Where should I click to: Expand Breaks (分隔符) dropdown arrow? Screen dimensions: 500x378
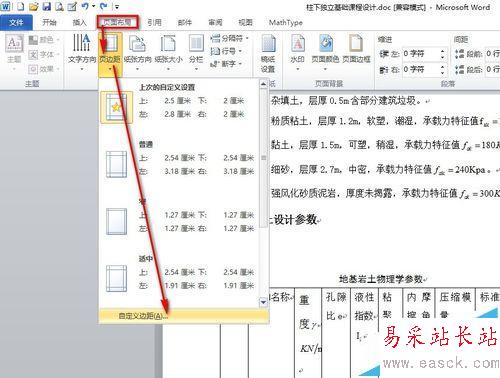pos(247,38)
